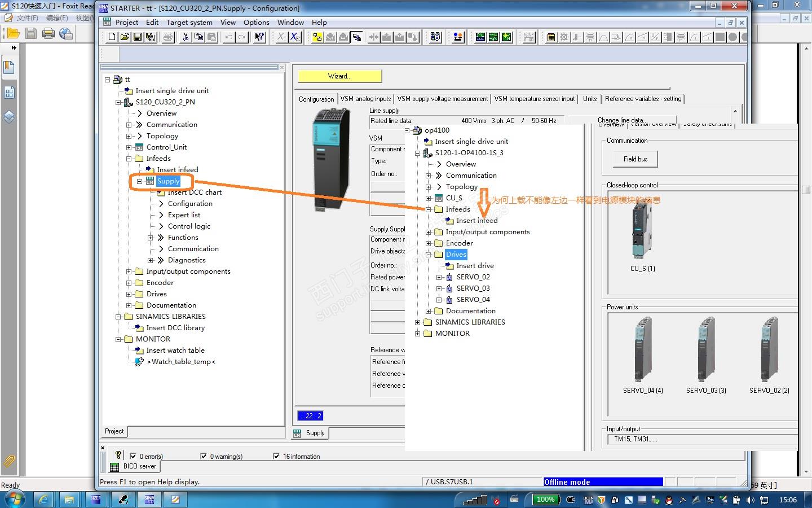
Task: Click the control panel icon in the toolbar
Action: 458,37
